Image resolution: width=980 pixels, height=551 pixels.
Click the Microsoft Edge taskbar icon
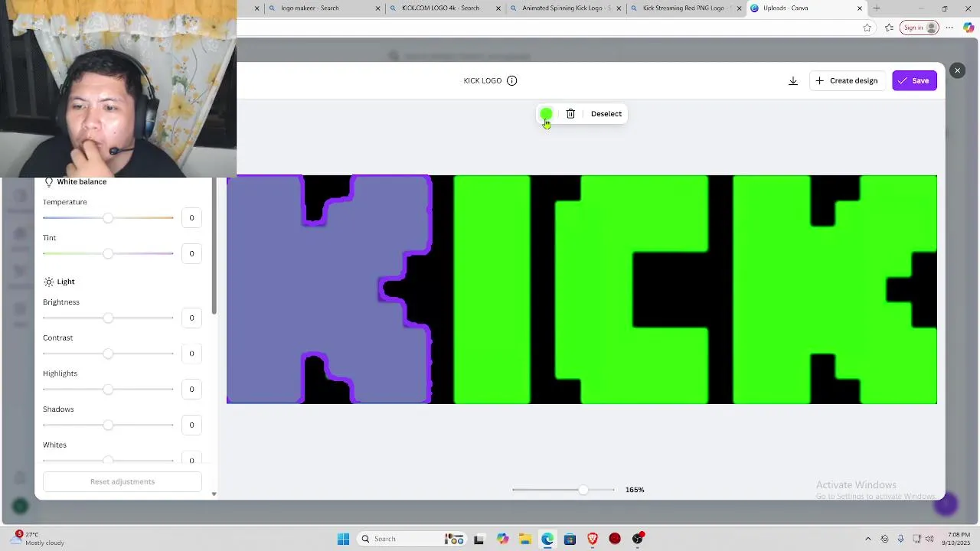coord(547,539)
